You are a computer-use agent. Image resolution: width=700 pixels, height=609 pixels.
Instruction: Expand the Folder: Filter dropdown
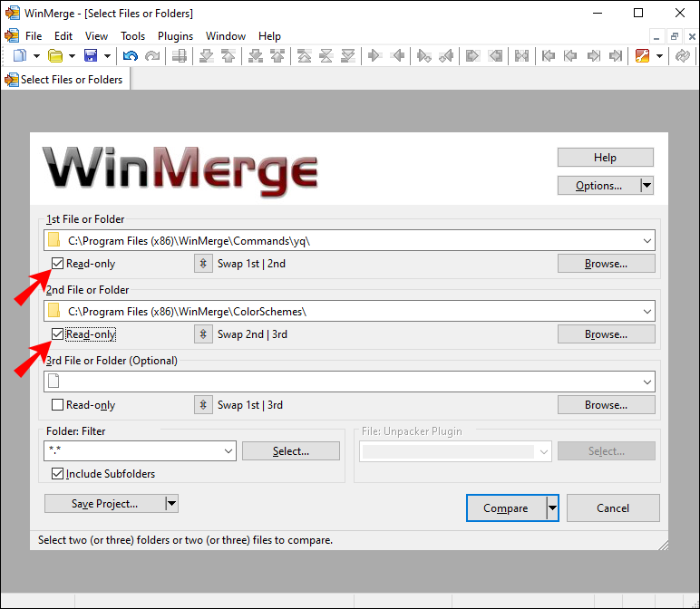click(x=228, y=451)
